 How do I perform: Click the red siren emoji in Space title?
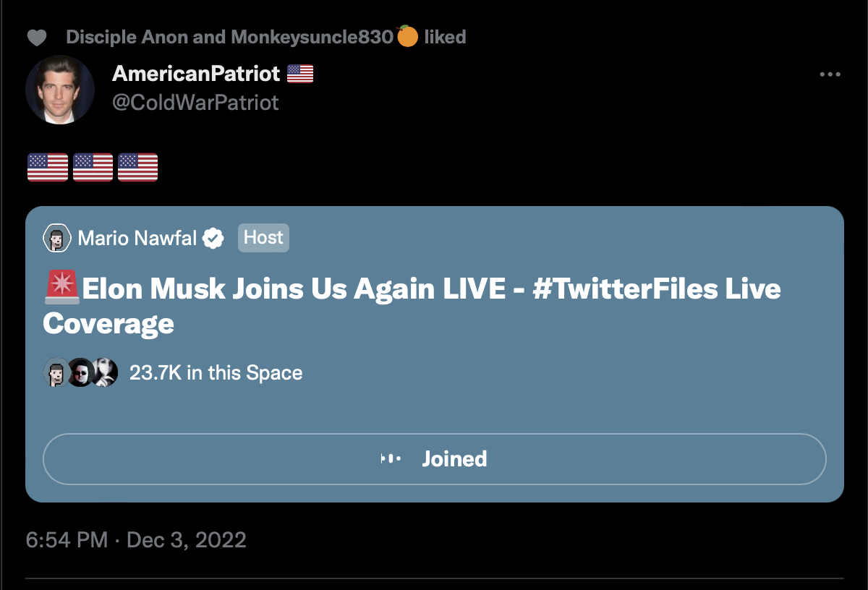click(62, 289)
